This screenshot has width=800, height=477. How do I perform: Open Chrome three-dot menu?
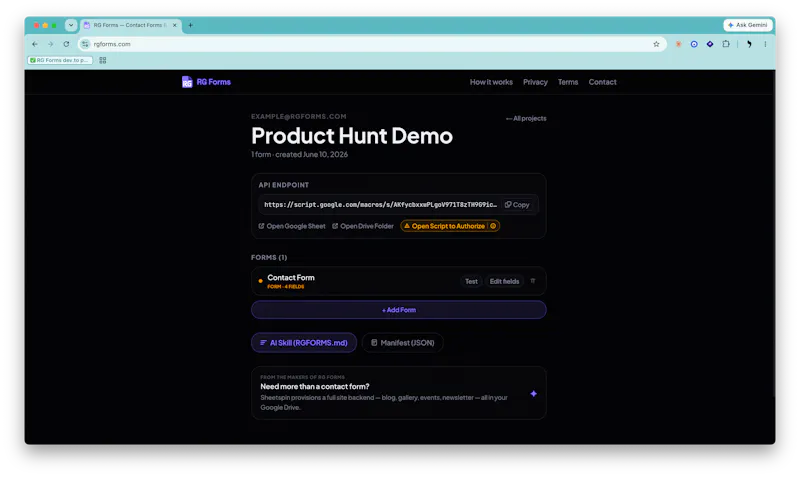tap(765, 44)
